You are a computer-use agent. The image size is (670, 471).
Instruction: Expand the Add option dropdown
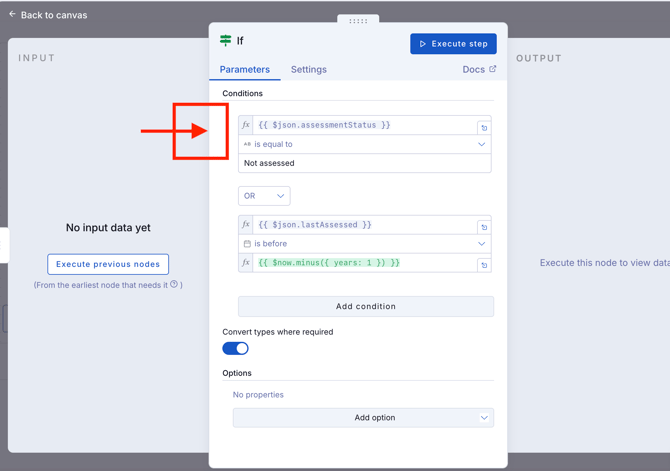pyautogui.click(x=365, y=418)
